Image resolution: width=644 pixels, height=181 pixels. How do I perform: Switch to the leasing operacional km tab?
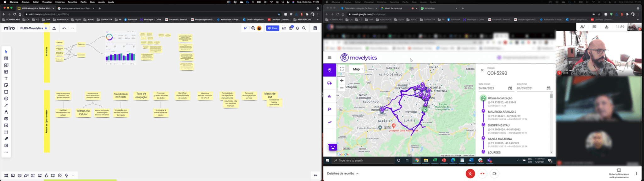pos(76,8)
